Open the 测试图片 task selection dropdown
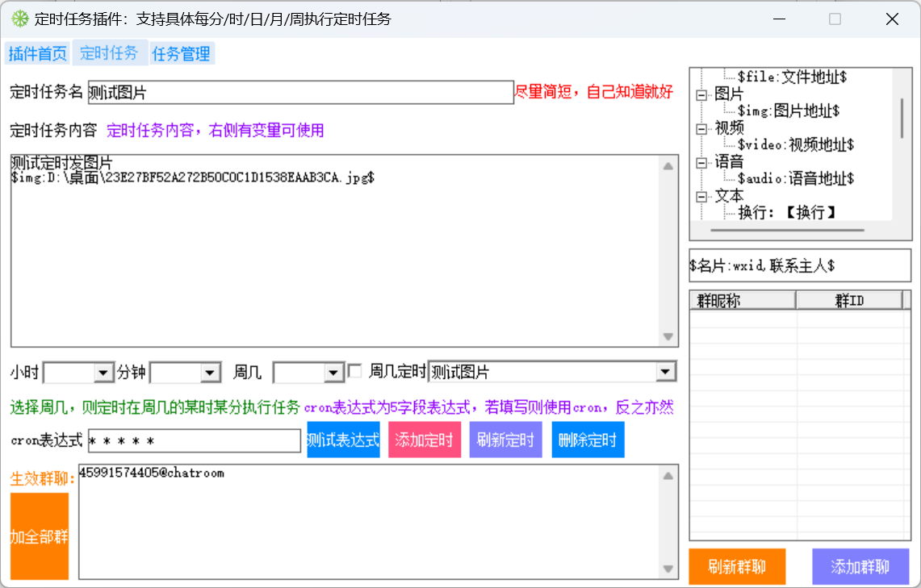This screenshot has height=588, width=921. click(665, 372)
